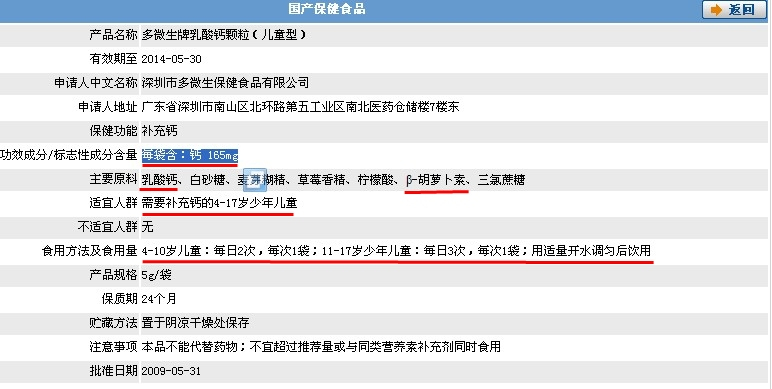Click underlined ingredient β-胡萝卜素
The width and height of the screenshot is (772, 389).
coord(436,180)
